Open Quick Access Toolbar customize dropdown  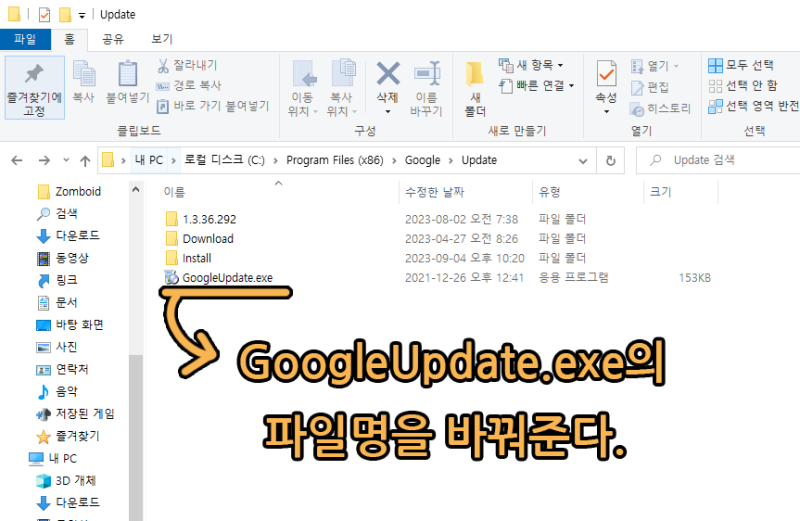click(x=82, y=15)
